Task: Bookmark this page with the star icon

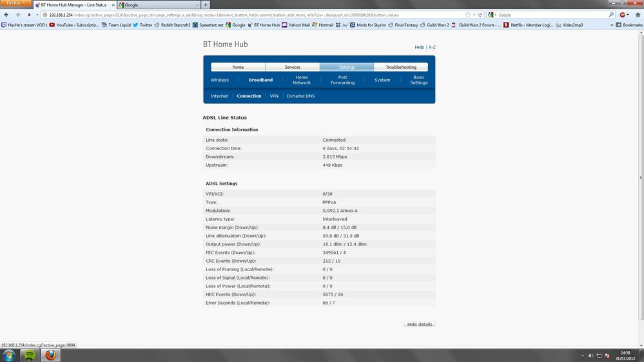Action: [467, 15]
